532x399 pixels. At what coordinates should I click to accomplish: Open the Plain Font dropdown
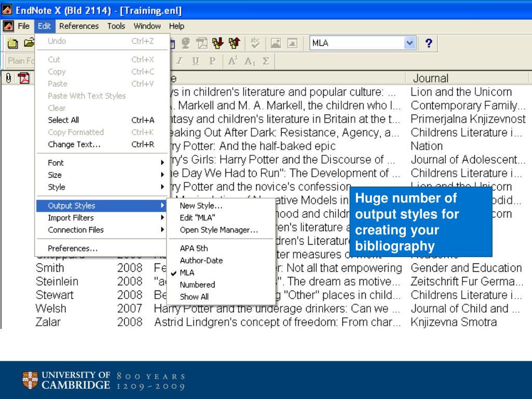coord(20,61)
